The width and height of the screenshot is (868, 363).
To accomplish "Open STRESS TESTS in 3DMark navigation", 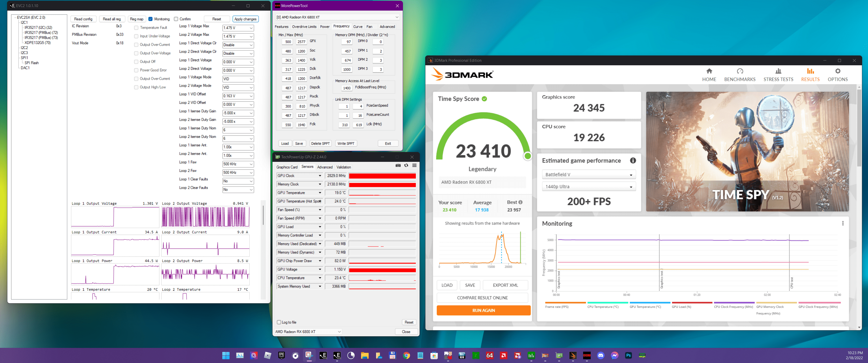I will coord(778,75).
